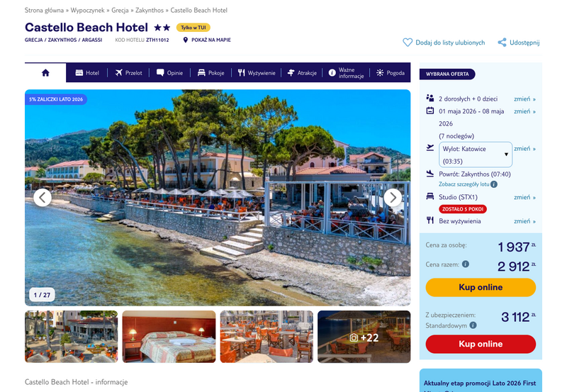The height and width of the screenshot is (392, 567).
Task: Open the Pokoje tab
Action: tap(210, 73)
